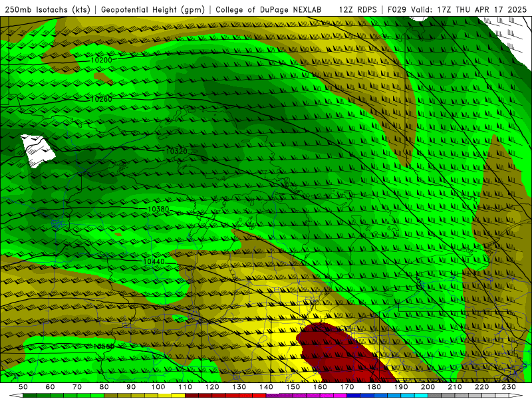Click the 10440 height contour label
The height and width of the screenshot is (399, 532).
coord(154,261)
